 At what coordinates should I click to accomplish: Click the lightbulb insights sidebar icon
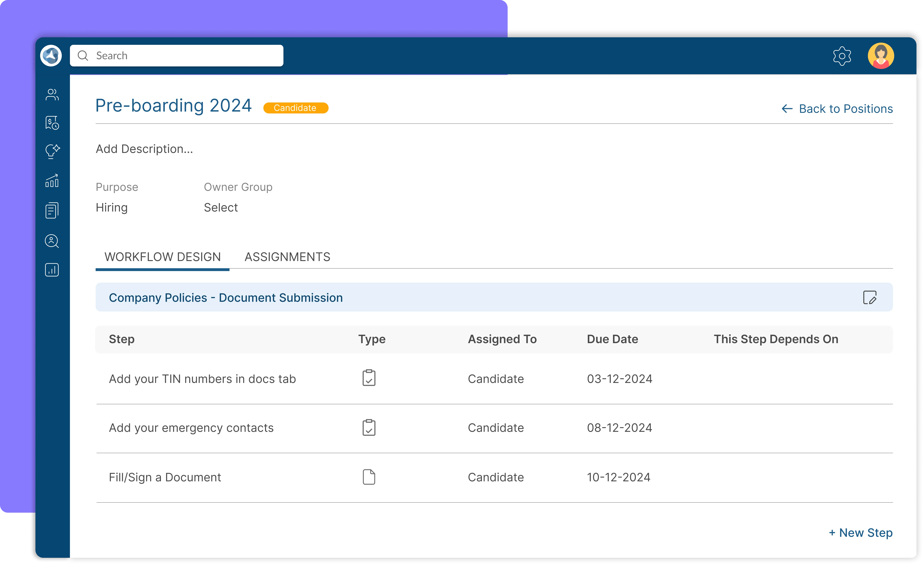pos(52,152)
